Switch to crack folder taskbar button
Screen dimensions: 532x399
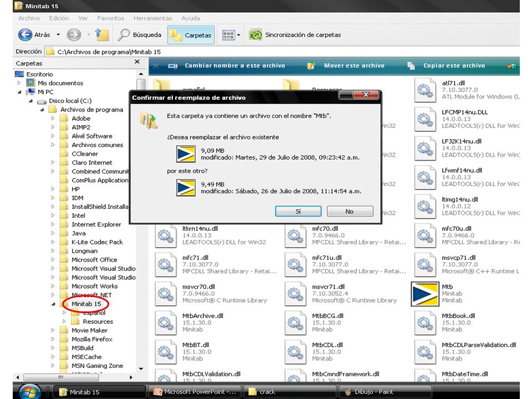coord(291,392)
